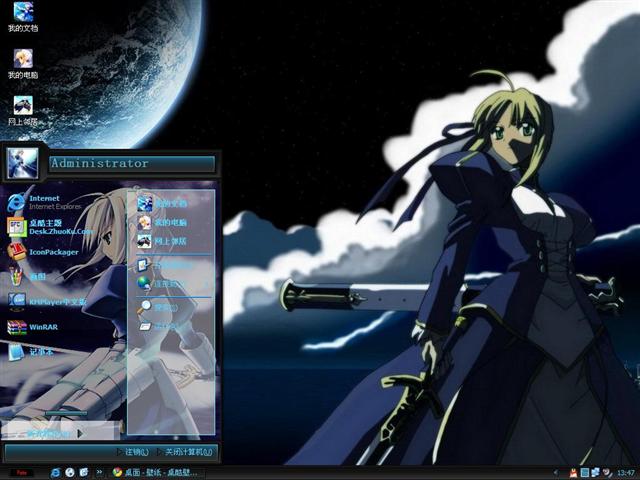Launch IconPackager from the Start menu
Image resolution: width=640 pixels, height=480 pixels.
pyautogui.click(x=43, y=252)
